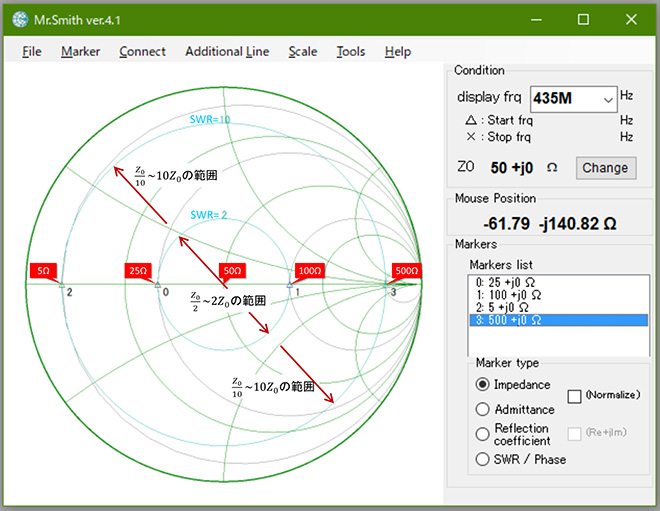Viewport: 660px width, 511px height.
Task: Select marker 2: 5 +j0 Ω
Action: 558,307
